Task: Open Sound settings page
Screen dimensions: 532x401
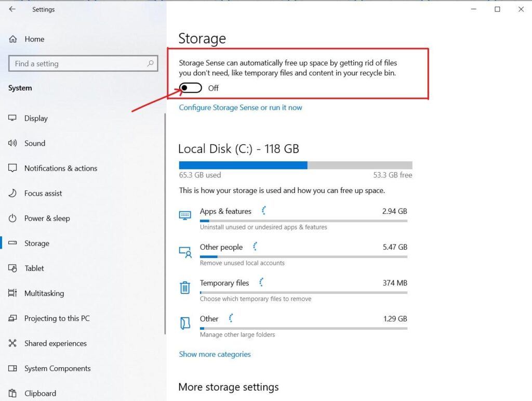Action: coord(83,143)
